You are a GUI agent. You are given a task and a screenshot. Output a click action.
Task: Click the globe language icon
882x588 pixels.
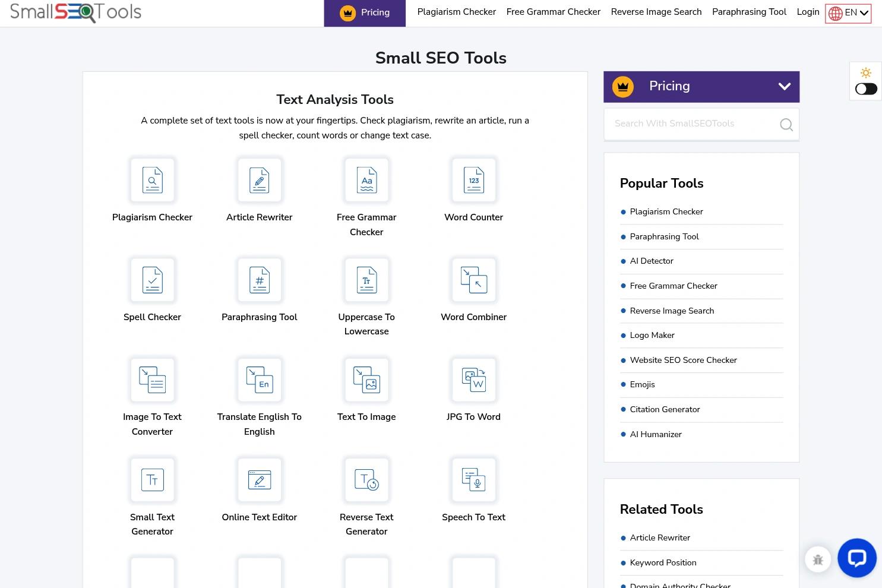coord(835,13)
